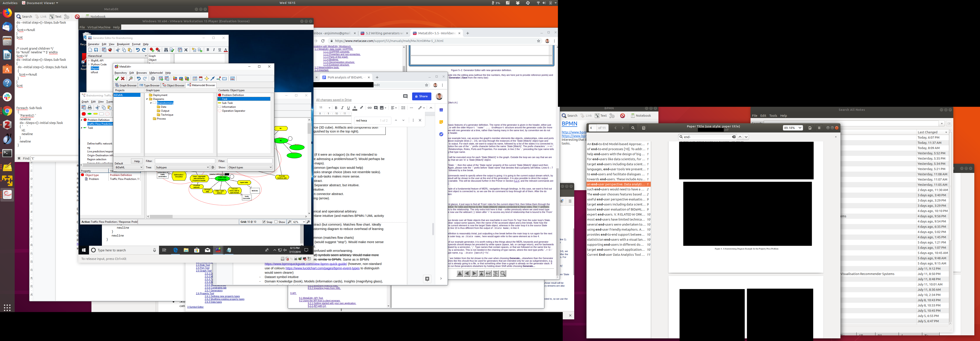Open the Show Object types dropdown
Viewport: 980px width, 341px height.
[250, 167]
